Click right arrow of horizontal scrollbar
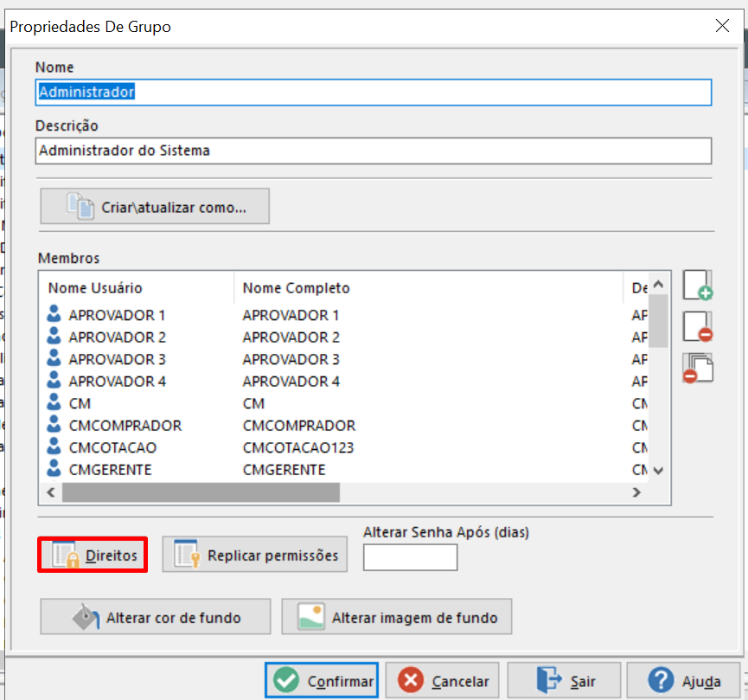The image size is (748, 700). pos(636,492)
